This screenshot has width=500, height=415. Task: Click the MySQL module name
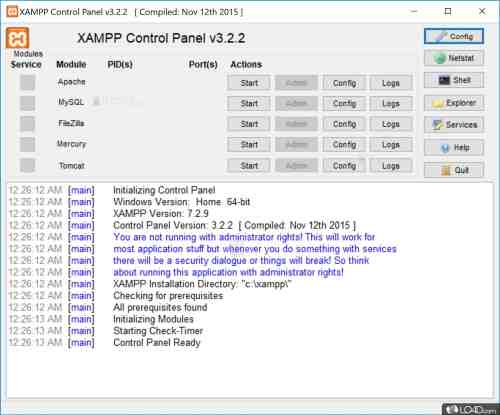pos(71,102)
